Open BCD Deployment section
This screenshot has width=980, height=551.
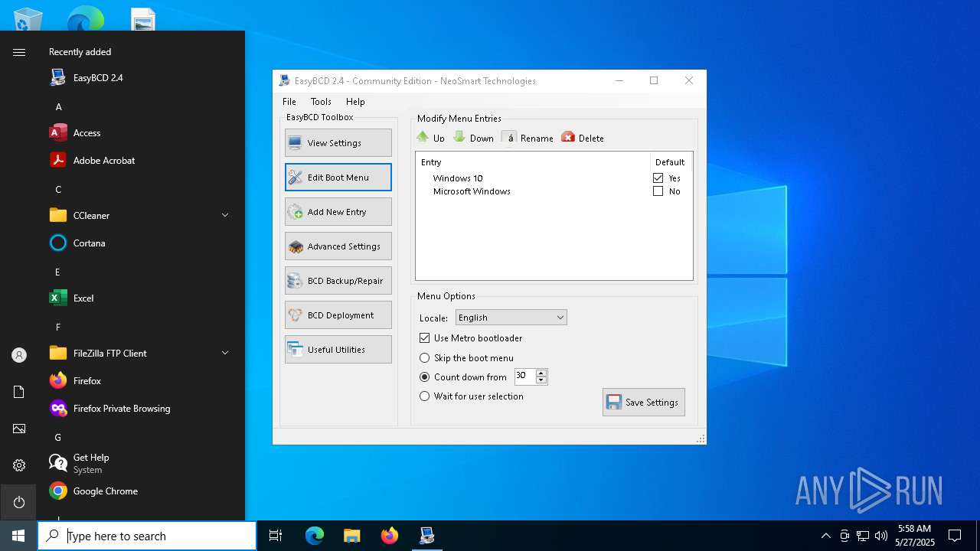(338, 315)
